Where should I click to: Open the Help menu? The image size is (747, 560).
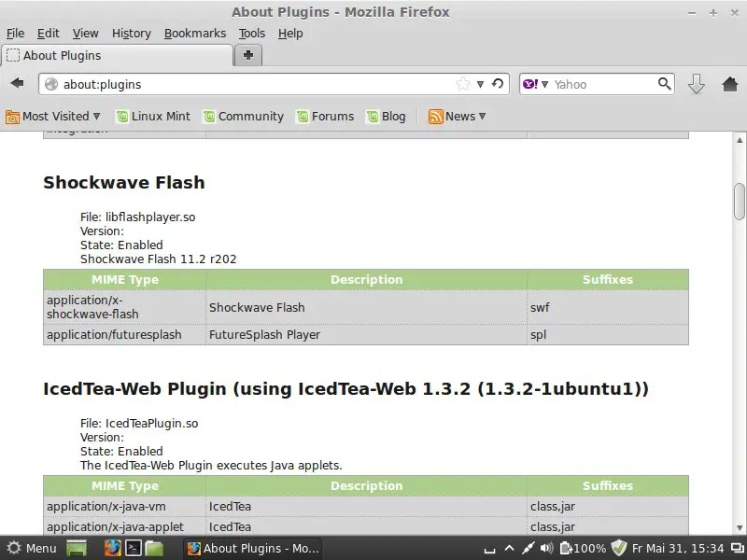tap(290, 34)
